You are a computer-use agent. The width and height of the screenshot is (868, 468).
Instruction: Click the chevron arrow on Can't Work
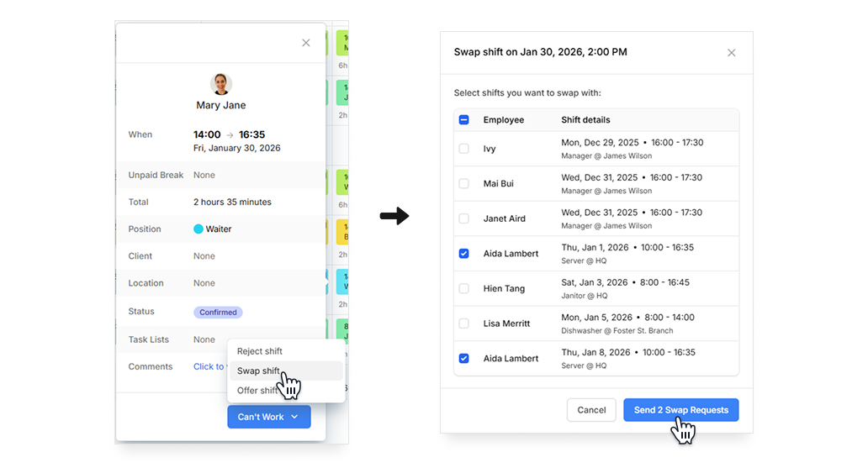294,417
